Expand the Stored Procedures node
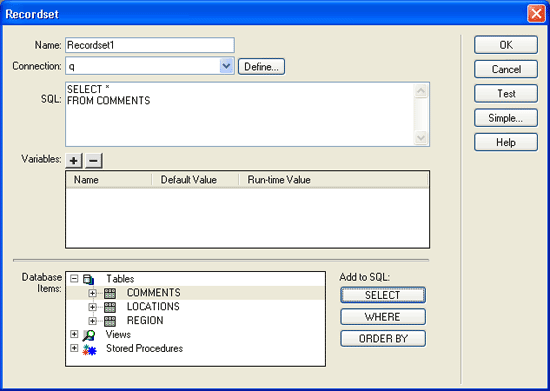This screenshot has height=391, width=550. coord(74,348)
